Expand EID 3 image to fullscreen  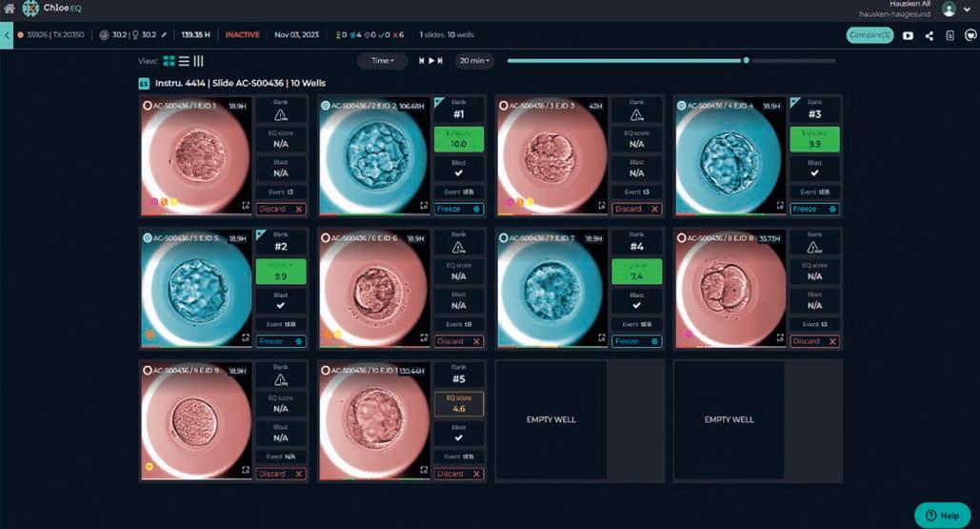(602, 205)
